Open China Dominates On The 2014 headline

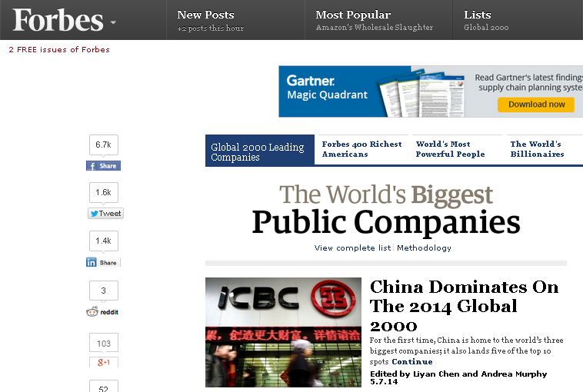(464, 306)
